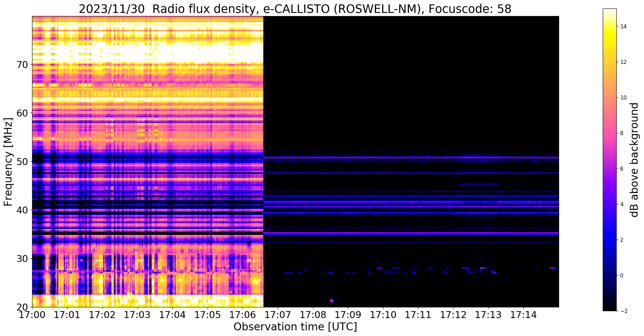Viewport: 644px width, 336px height.
Task: Click the 17:08 time tick label
Action: (313, 314)
